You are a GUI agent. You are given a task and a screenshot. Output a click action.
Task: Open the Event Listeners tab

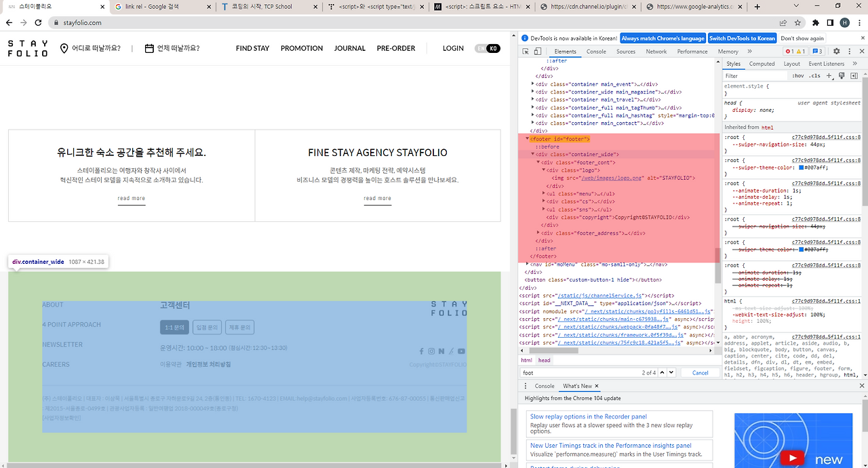click(x=826, y=64)
